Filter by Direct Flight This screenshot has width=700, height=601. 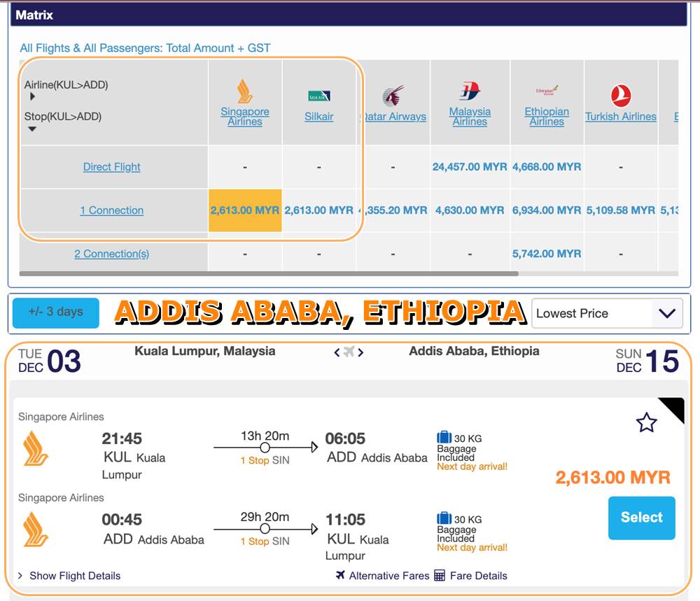111,167
